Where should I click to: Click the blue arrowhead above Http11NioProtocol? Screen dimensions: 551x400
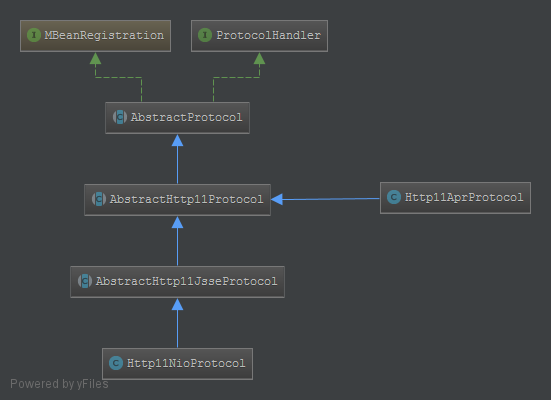(x=177, y=304)
